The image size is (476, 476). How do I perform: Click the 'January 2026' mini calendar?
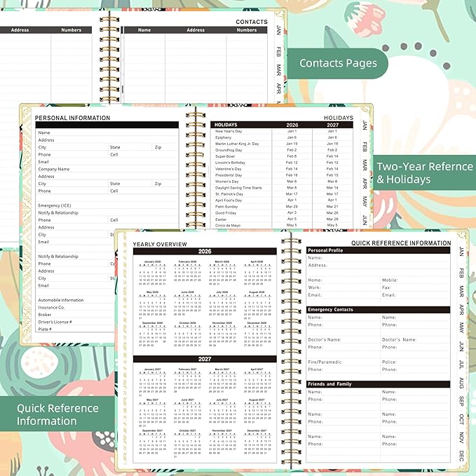(x=152, y=273)
